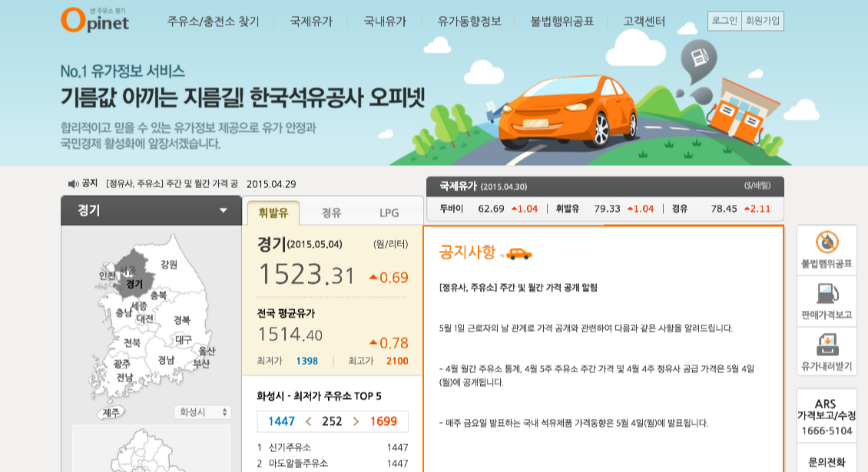
Task: Select the LPG tab
Action: tap(389, 213)
